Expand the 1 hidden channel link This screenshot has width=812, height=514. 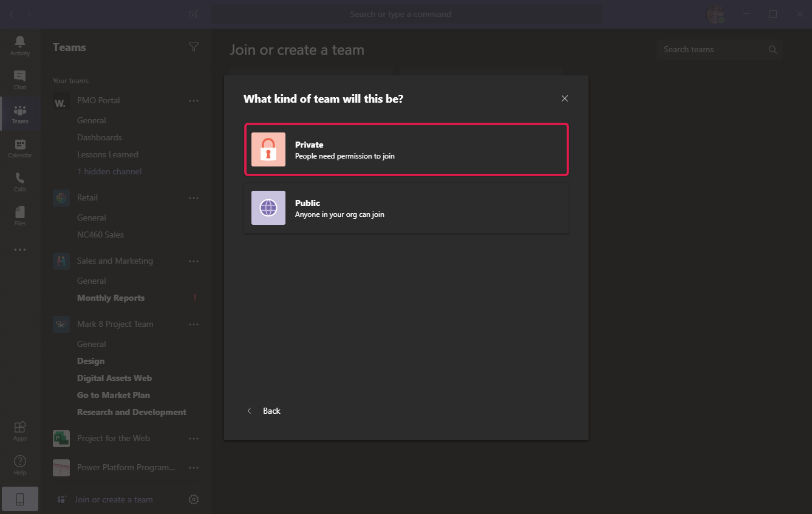109,171
